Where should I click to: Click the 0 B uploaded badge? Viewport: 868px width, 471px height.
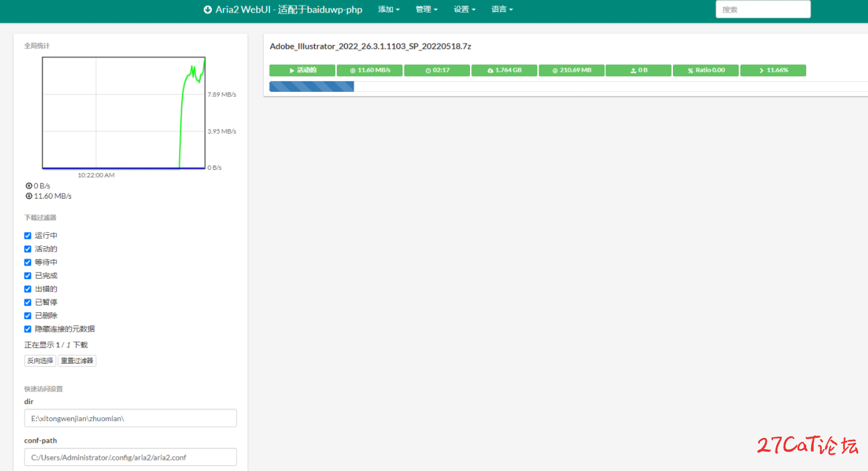click(x=639, y=70)
